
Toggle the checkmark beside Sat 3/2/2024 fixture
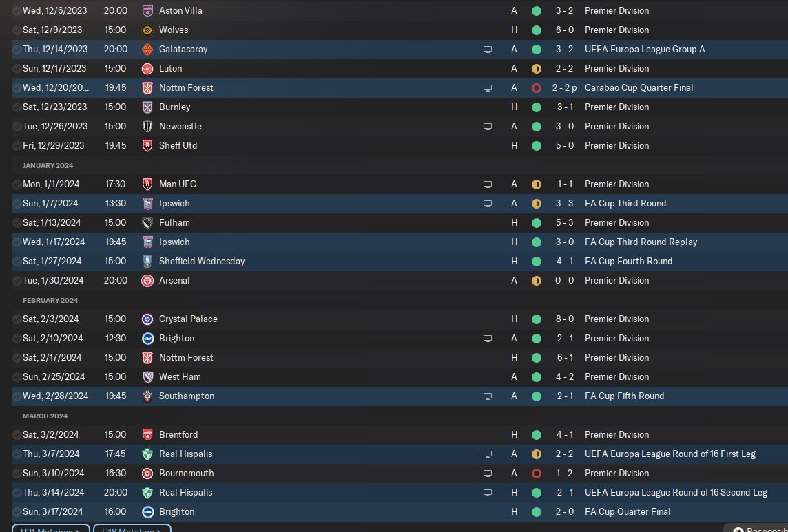(17, 434)
